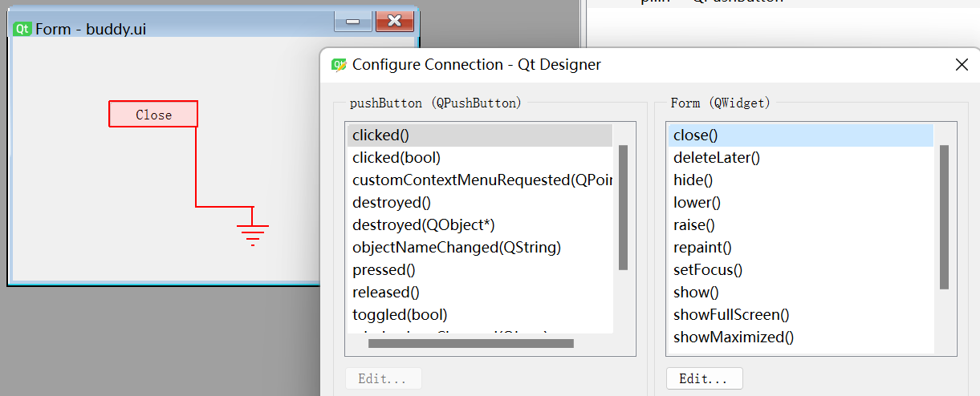980x396 pixels.
Task: Select the objectNameChanged(QString) signal
Action: coord(480,248)
